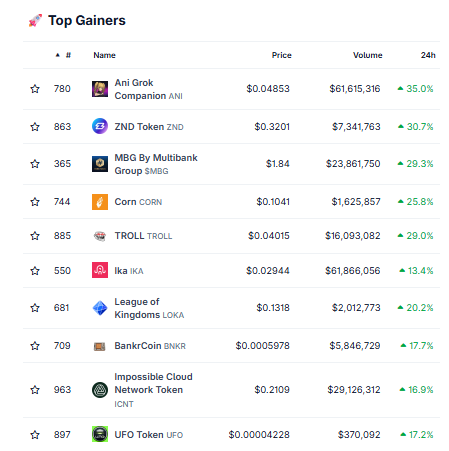Sort by the Volume column header
This screenshot has width=449, height=451.
click(367, 55)
